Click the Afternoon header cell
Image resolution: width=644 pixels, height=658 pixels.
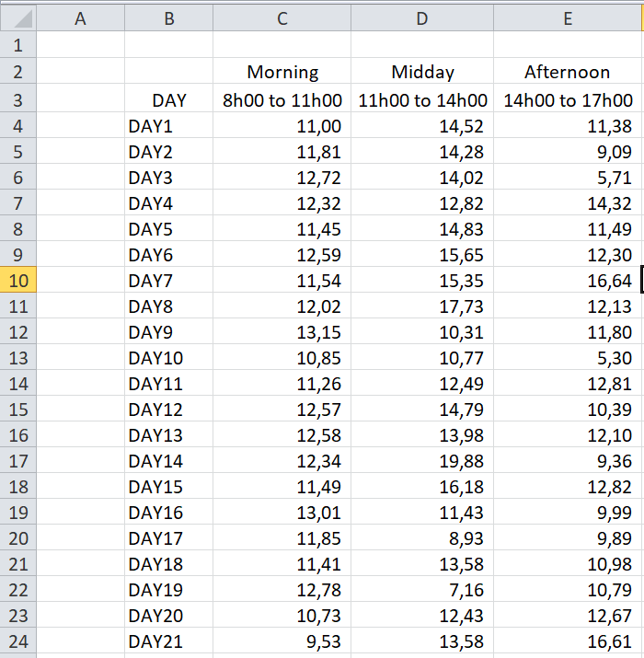pos(568,72)
